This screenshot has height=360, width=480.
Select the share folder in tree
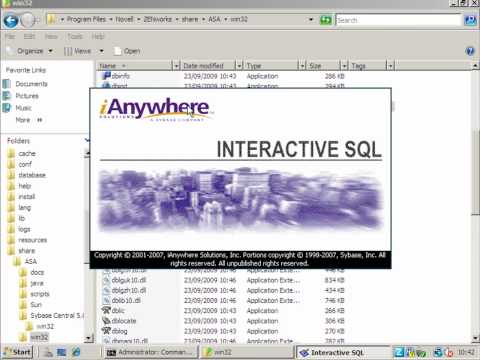pyautogui.click(x=27, y=251)
